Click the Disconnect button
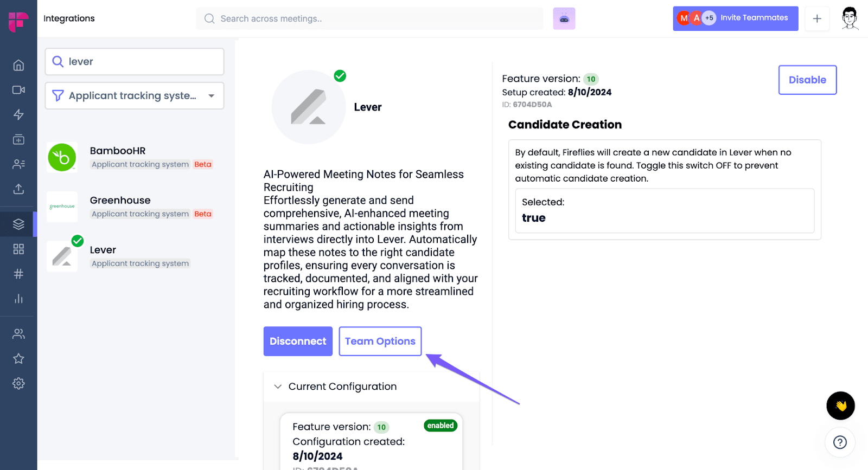Image resolution: width=868 pixels, height=470 pixels. tap(298, 341)
